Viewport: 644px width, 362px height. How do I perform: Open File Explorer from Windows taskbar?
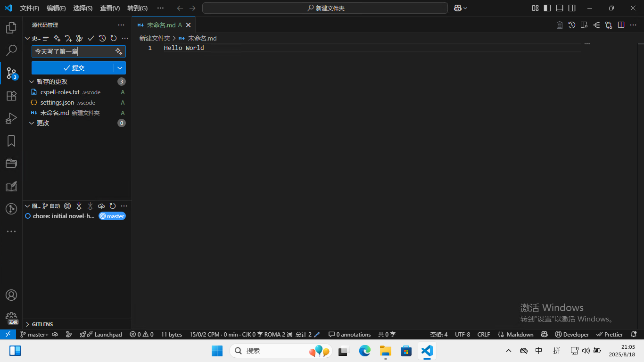point(386,351)
